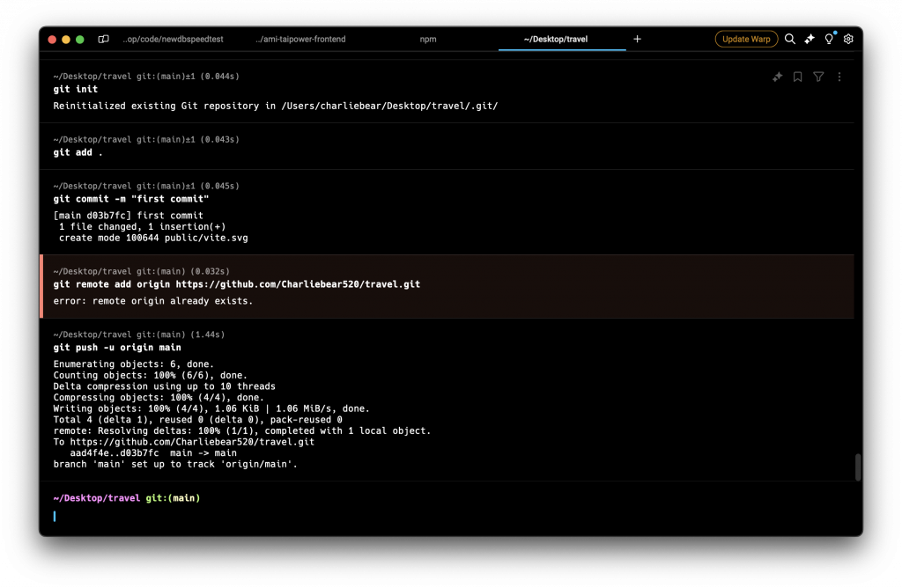This screenshot has width=902, height=588.
Task: Click the lightbulb resource center icon
Action: 829,39
